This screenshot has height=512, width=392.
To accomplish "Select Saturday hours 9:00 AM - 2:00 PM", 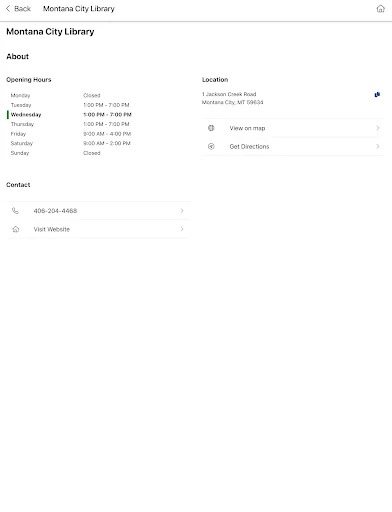I will coord(107,143).
